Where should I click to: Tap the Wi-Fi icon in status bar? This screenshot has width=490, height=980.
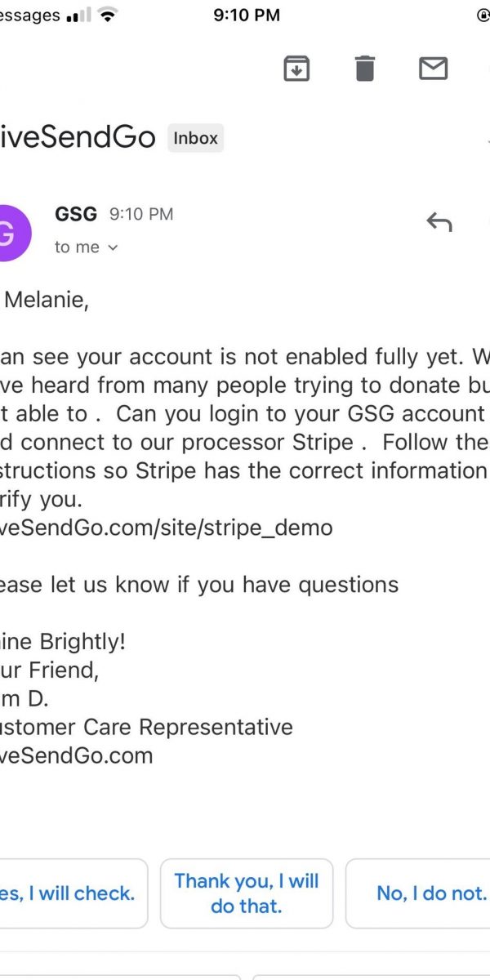point(106,16)
